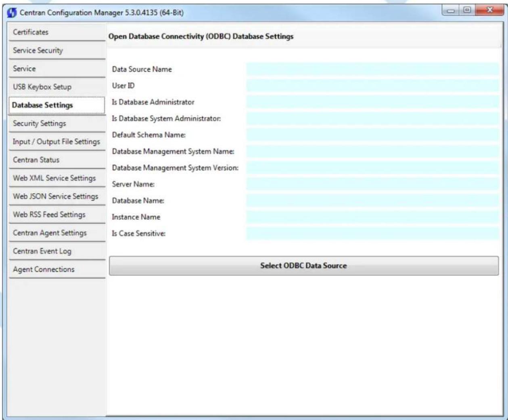508x420 pixels.
Task: Click the Default Schema Name field
Action: tap(372, 135)
